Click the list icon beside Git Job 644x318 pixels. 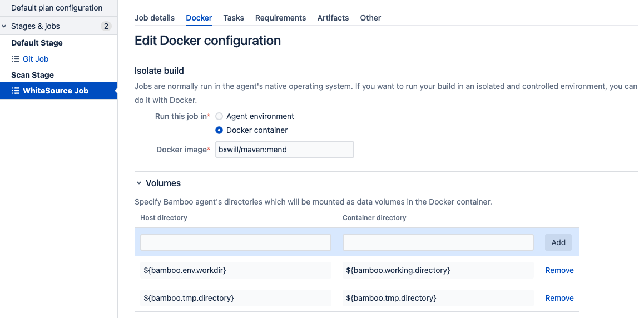(15, 59)
